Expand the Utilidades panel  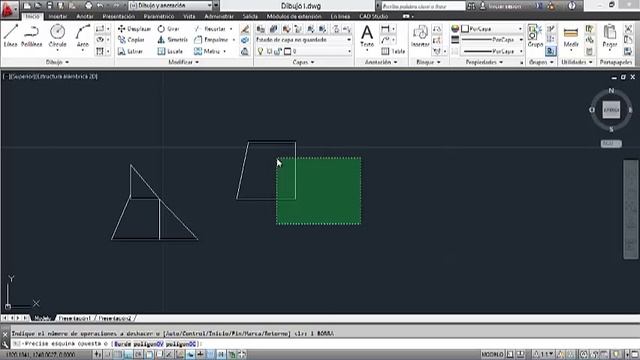(x=577, y=62)
